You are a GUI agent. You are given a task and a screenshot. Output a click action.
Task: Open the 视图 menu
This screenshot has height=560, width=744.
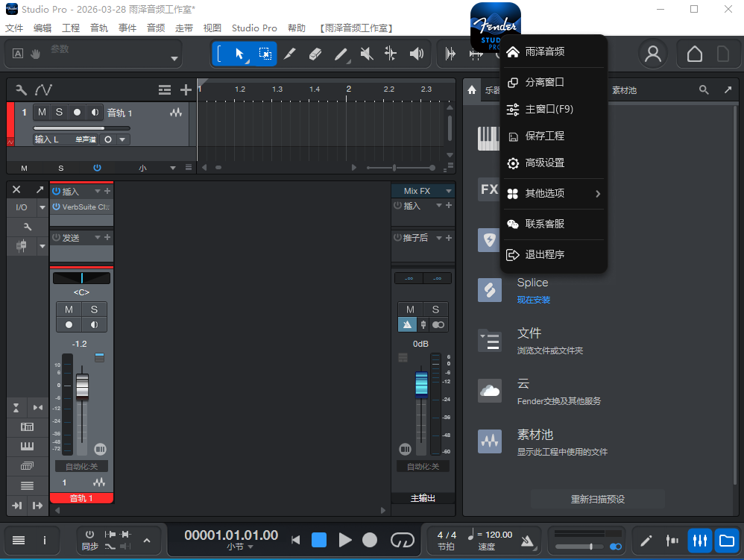point(212,28)
